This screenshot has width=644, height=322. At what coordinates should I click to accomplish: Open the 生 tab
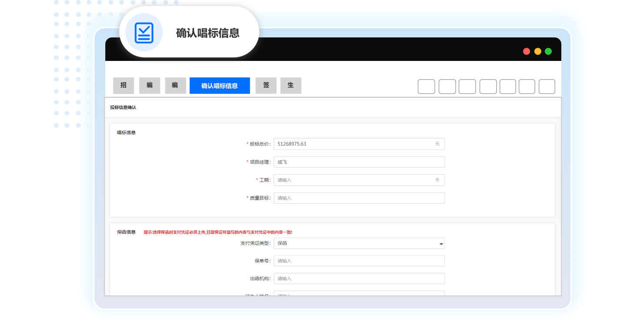pyautogui.click(x=291, y=86)
